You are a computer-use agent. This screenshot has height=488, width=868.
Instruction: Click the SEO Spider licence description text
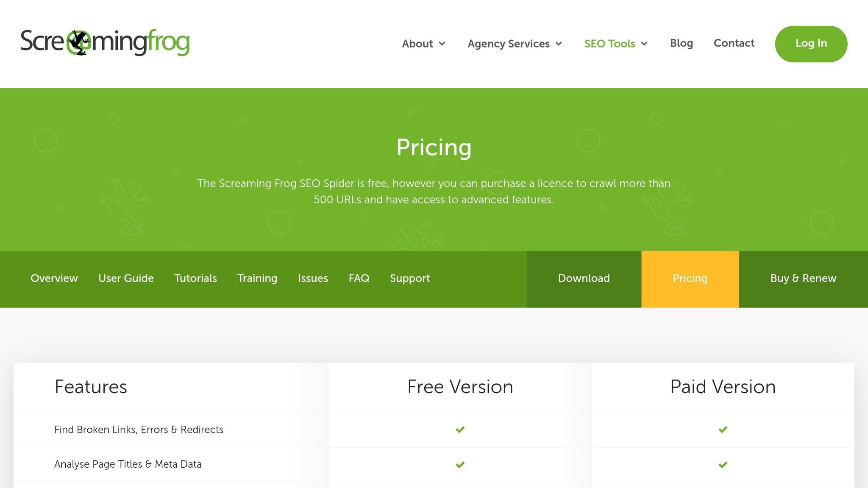click(434, 191)
